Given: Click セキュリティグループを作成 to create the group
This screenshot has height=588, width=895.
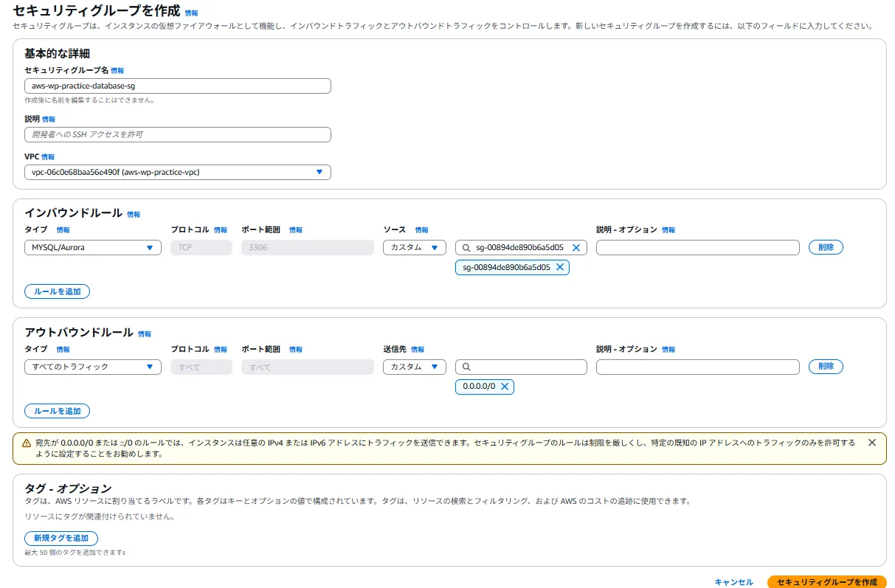Looking at the screenshot, I should (826, 581).
